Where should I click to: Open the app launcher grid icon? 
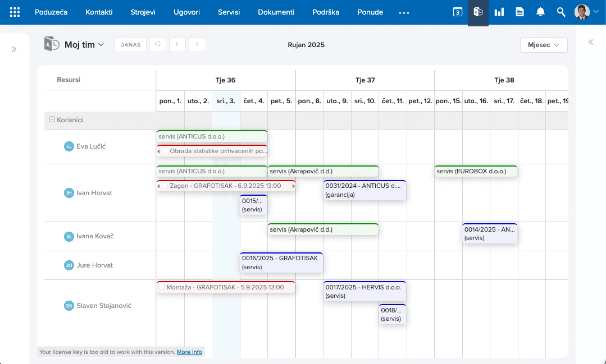point(15,12)
